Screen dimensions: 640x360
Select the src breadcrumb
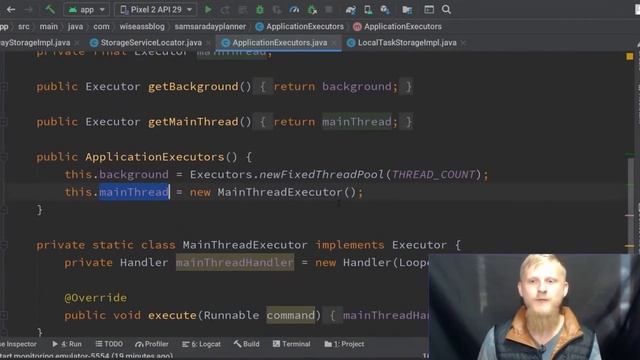pos(24,27)
